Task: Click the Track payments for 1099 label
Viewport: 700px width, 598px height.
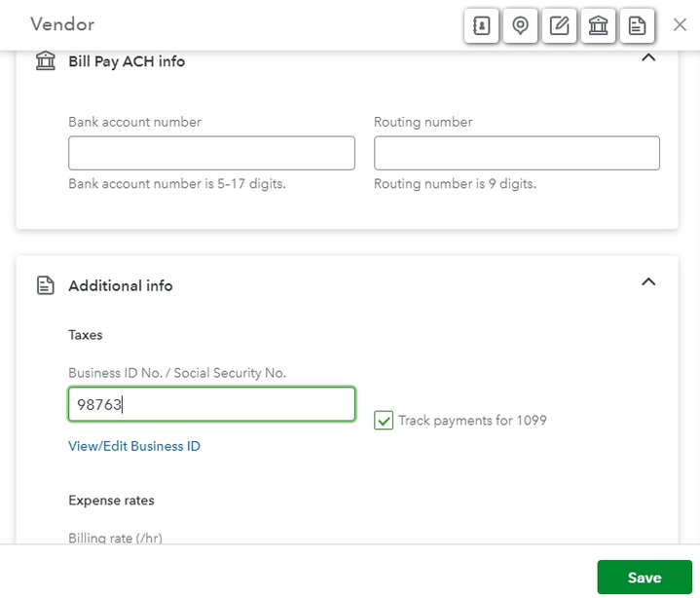Action: [x=472, y=421]
